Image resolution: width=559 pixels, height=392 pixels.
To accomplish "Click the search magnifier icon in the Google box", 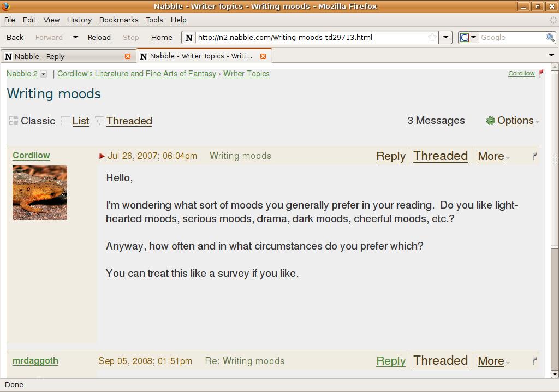I will 550,38.
